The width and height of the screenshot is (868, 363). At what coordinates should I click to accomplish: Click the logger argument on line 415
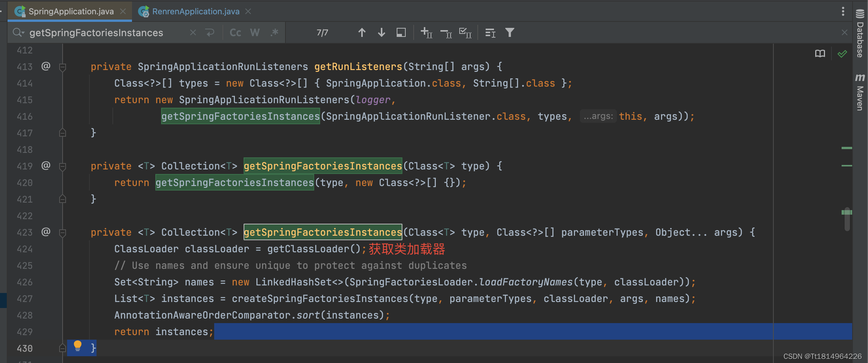(x=373, y=100)
